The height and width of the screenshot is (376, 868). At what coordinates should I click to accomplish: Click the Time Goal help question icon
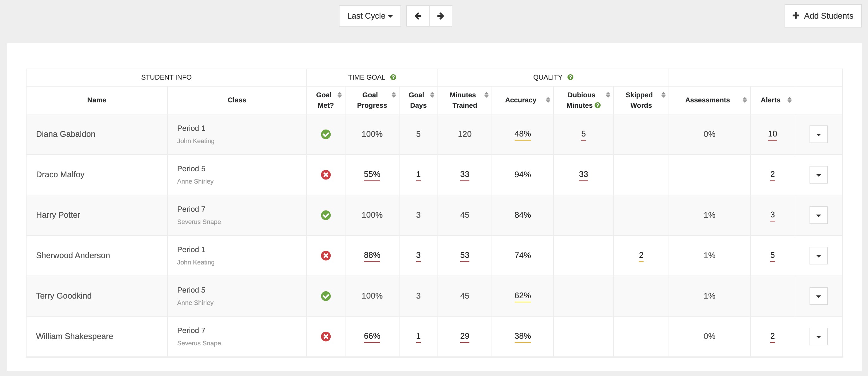click(393, 77)
